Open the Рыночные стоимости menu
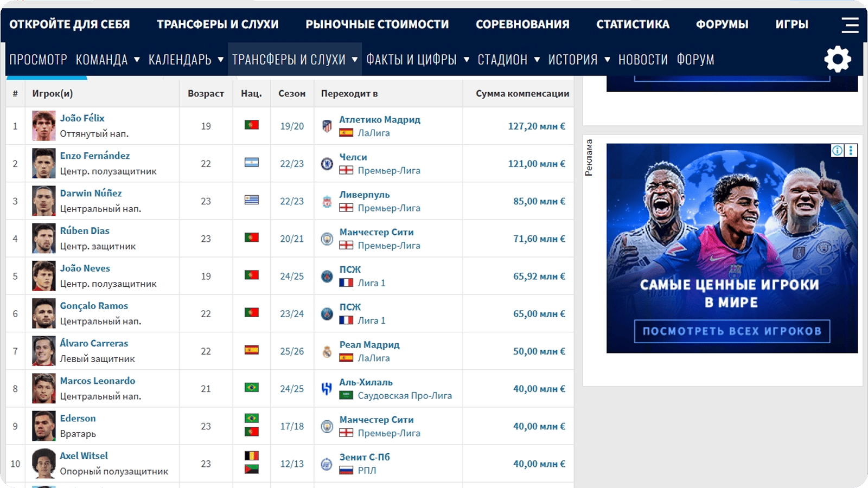Image resolution: width=868 pixels, height=488 pixels. coord(377,24)
